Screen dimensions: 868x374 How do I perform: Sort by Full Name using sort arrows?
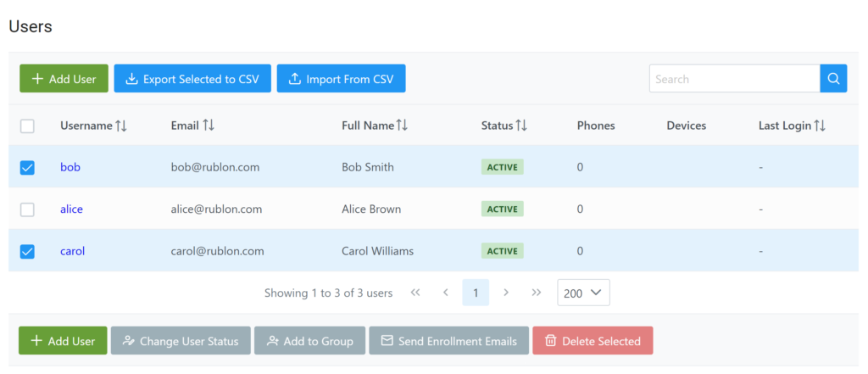click(402, 126)
